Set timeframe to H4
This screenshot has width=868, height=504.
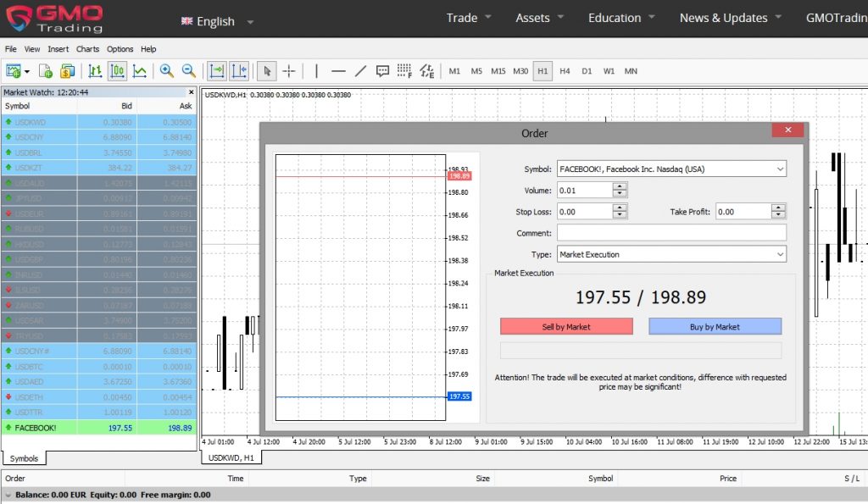pyautogui.click(x=565, y=71)
